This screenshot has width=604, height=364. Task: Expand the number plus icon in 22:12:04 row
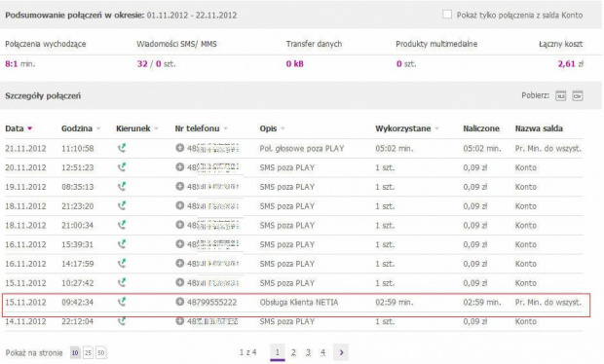(179, 320)
